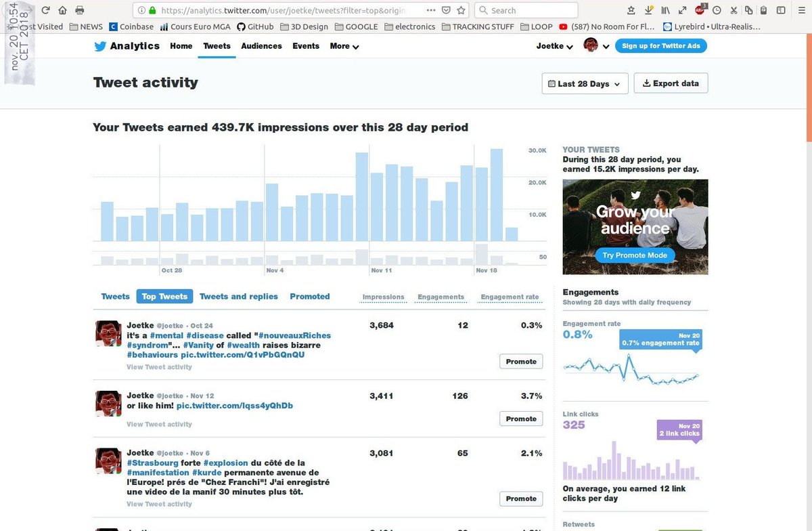Viewport: 812px width, 531px height.
Task: Open pic.twitter.com/lqss4yQhDb link
Action: point(235,406)
